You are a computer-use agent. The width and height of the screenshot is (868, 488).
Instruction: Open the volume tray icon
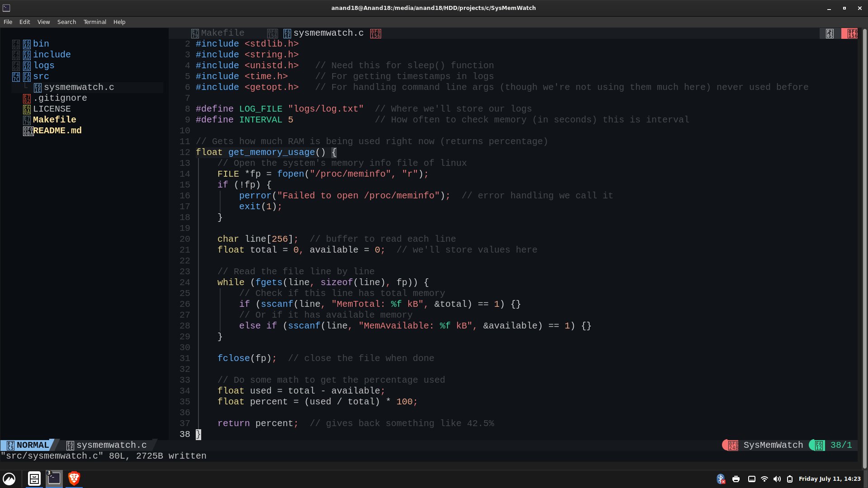point(777,479)
